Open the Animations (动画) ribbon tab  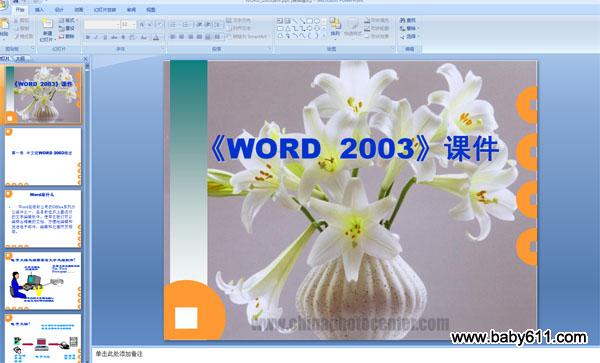pos(78,10)
